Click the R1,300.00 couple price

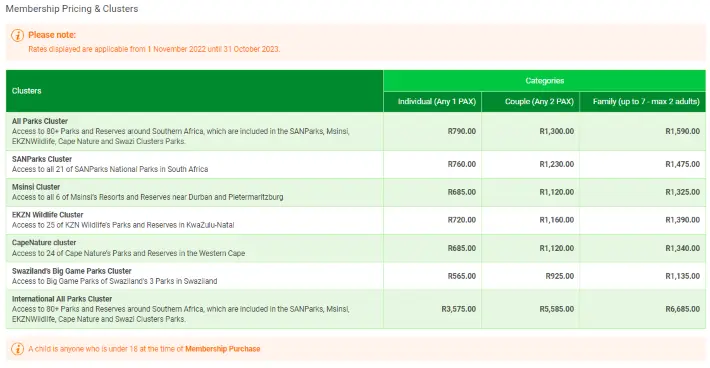tap(556, 131)
